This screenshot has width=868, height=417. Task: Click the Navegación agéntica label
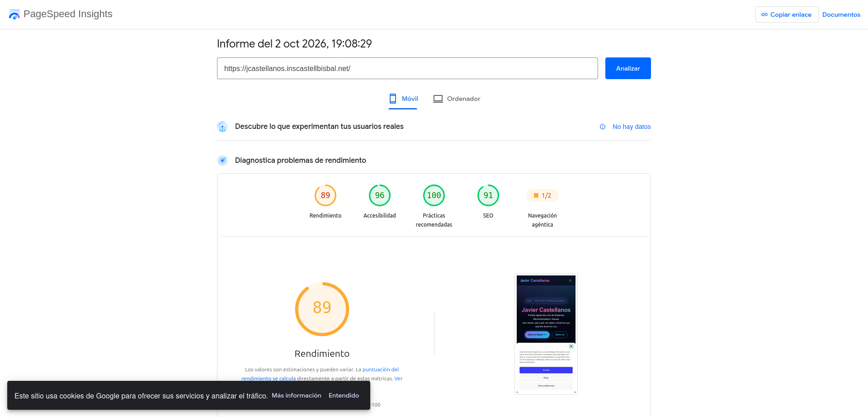point(542,220)
